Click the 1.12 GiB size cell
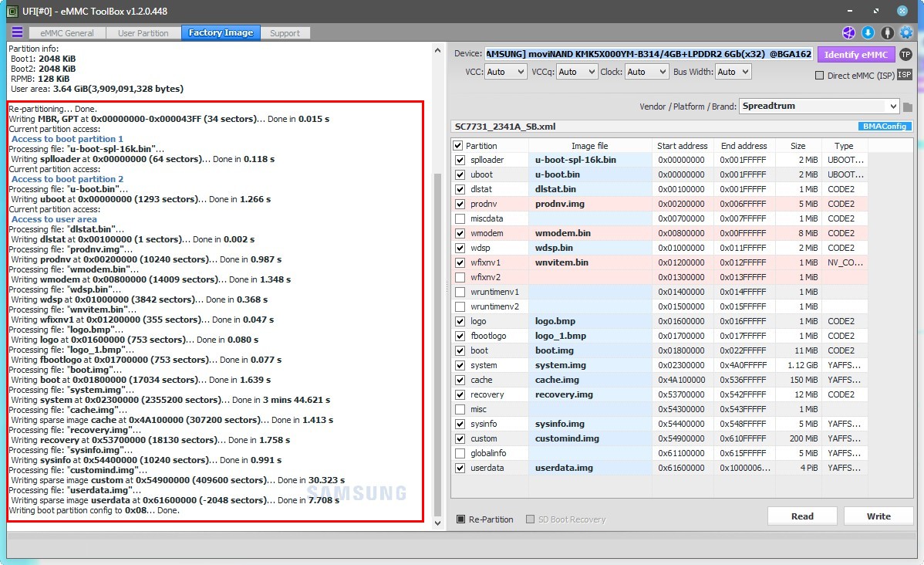The height and width of the screenshot is (565, 924). pyautogui.click(x=798, y=365)
